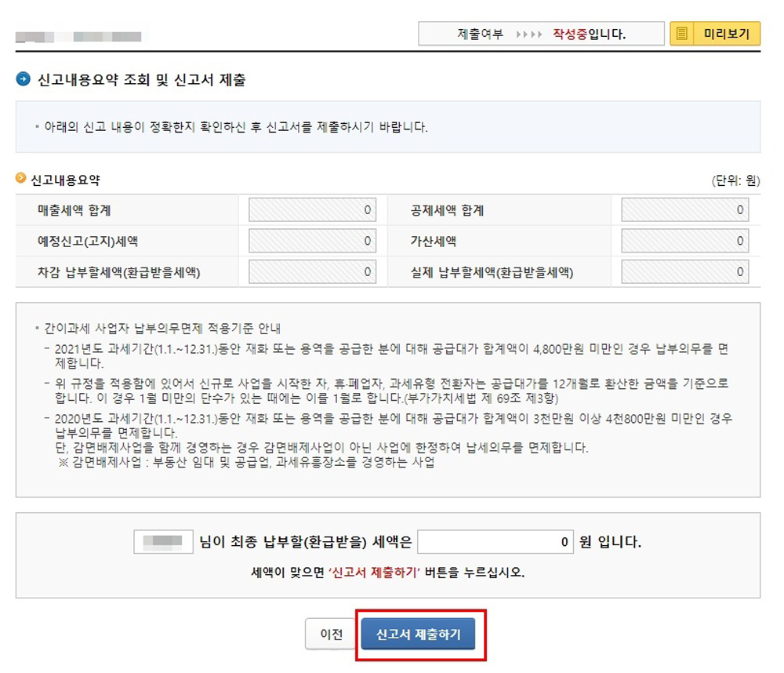Go back using the 이전 button
Screen dimensions: 784x673
[331, 634]
